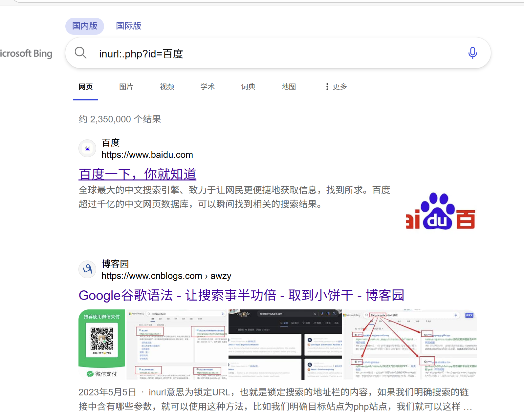Click the Baidu result description snippet
Viewport: 524px width, 420px height.
pyautogui.click(x=234, y=197)
